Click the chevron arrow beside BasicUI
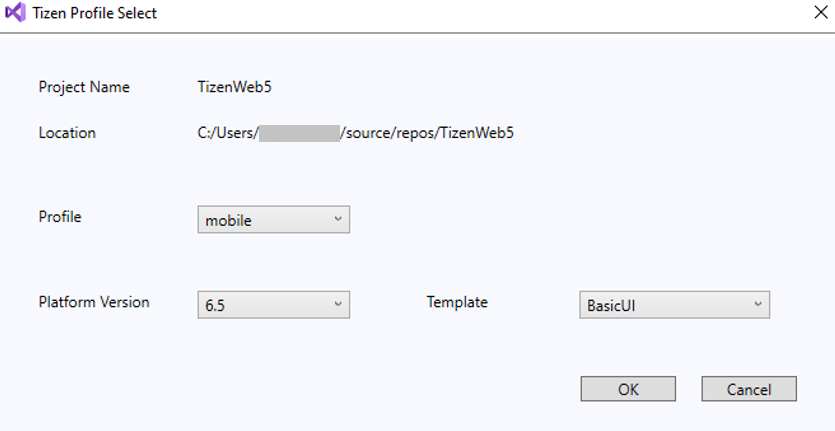The width and height of the screenshot is (835, 431). pyautogui.click(x=758, y=304)
